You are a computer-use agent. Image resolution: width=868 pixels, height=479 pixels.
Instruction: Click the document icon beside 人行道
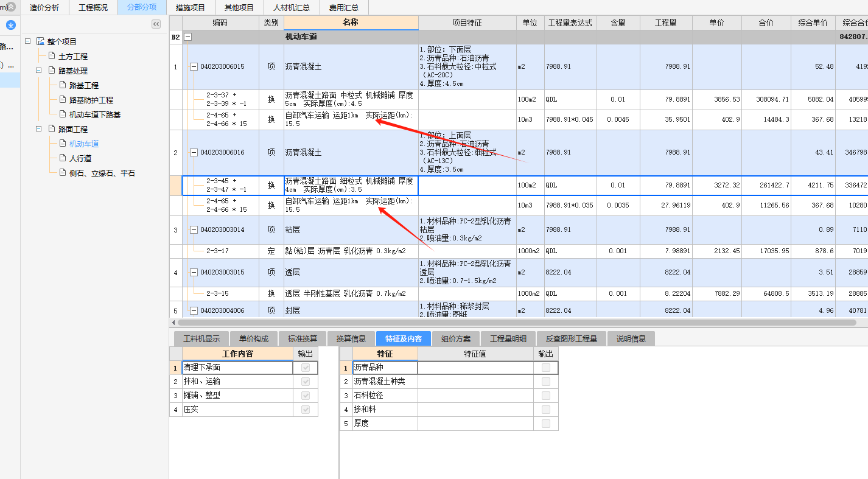pyautogui.click(x=63, y=158)
